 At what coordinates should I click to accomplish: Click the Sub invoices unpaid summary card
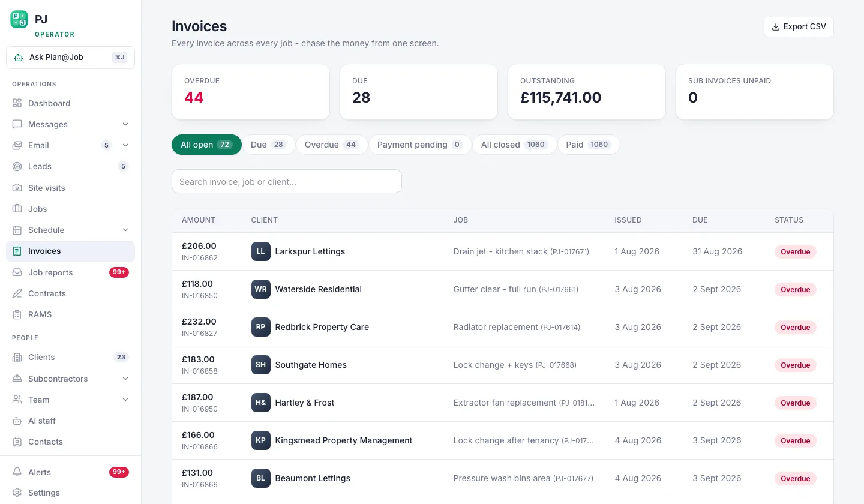755,92
